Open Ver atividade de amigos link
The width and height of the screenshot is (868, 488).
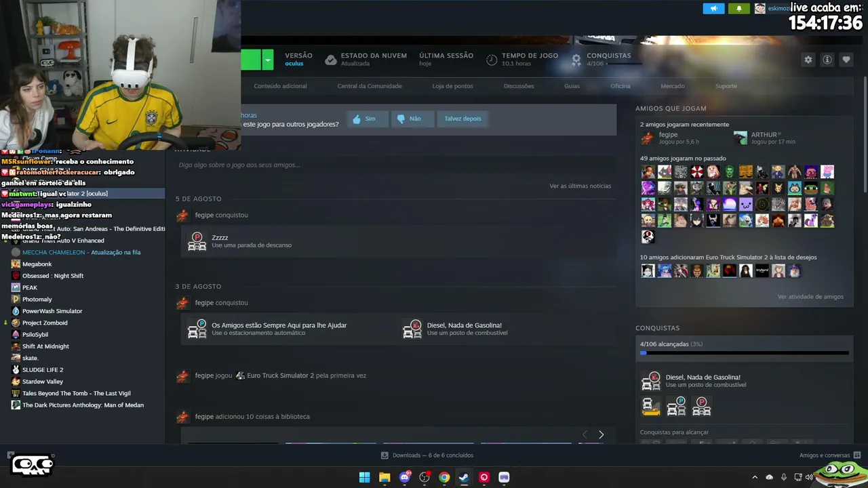coord(810,297)
